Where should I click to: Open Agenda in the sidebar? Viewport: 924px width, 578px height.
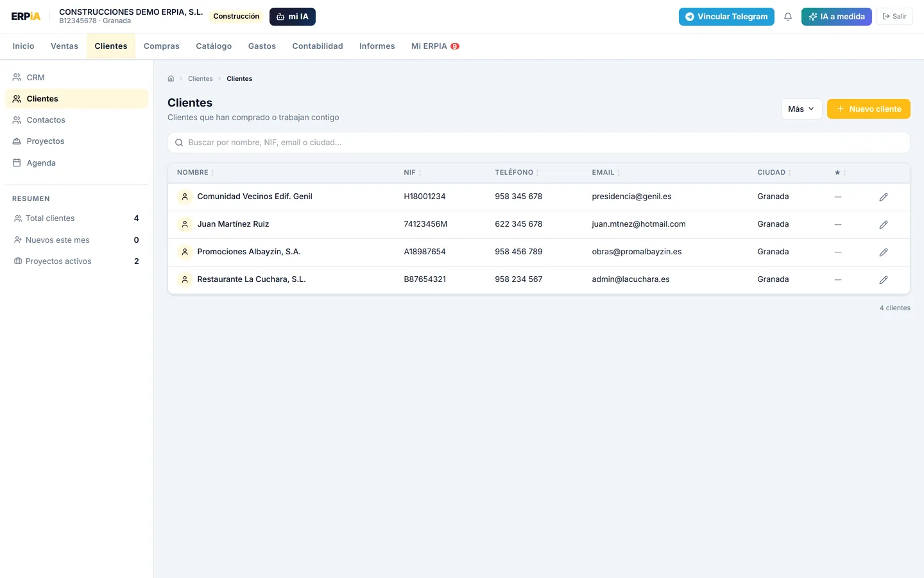tap(77, 163)
